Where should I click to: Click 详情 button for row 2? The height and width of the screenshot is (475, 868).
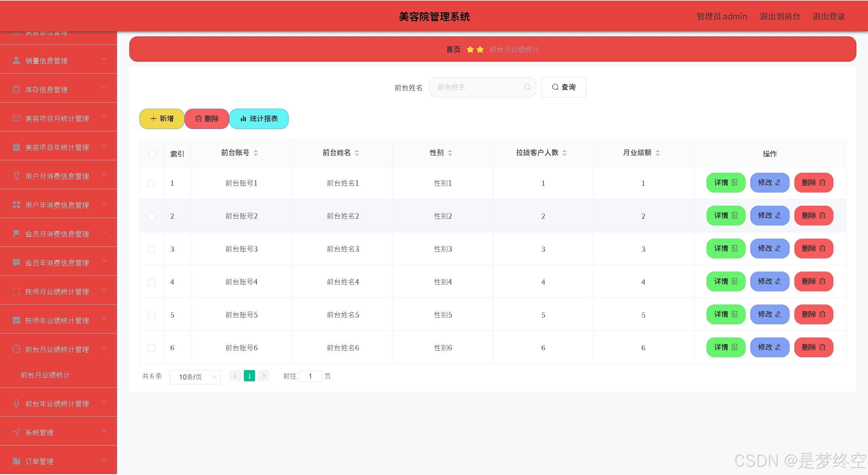(x=726, y=216)
